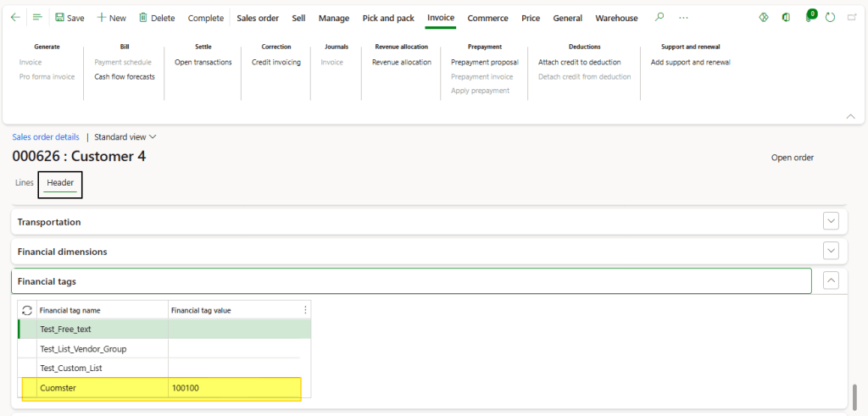Expand the Transportation section
Screen dimensions: 868x416
(831, 221)
